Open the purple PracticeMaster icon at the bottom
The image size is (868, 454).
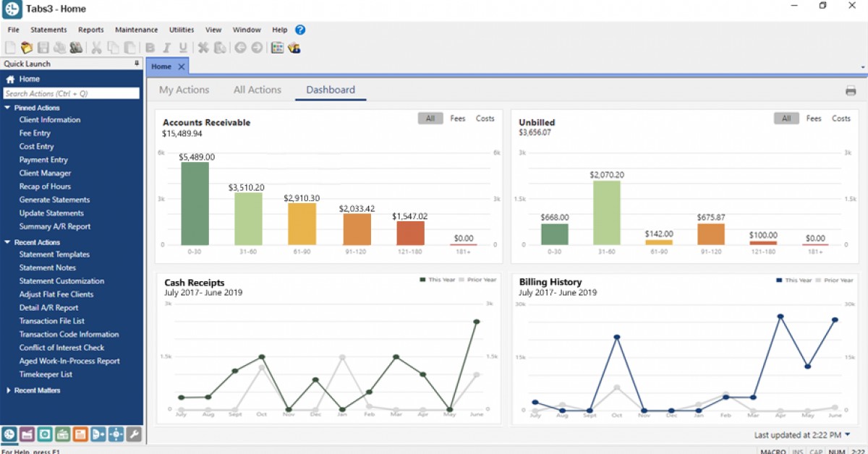(27, 434)
